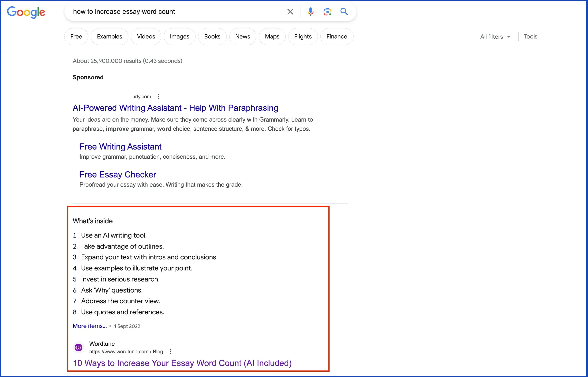Clear the search box with X icon
The width and height of the screenshot is (588, 377).
tap(290, 12)
